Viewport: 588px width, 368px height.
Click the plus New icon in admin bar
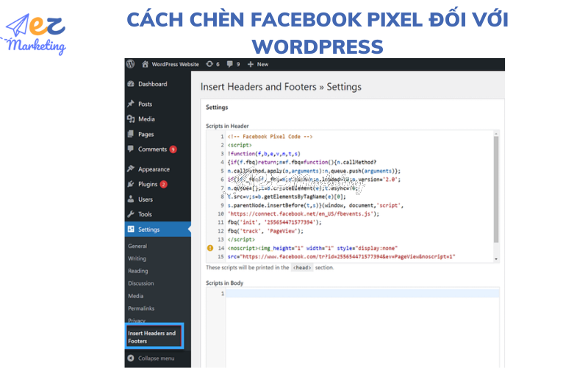251,64
